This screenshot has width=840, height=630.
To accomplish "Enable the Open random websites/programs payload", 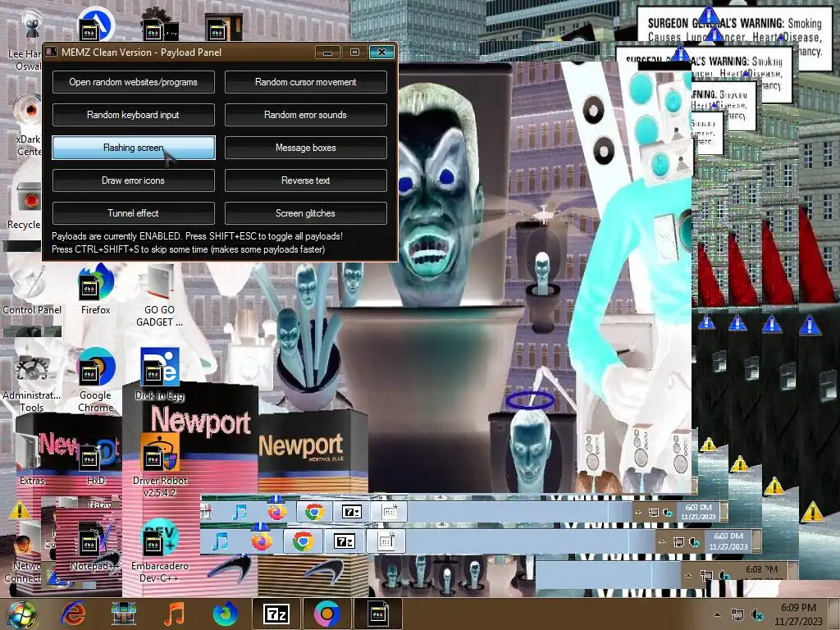I will 134,82.
